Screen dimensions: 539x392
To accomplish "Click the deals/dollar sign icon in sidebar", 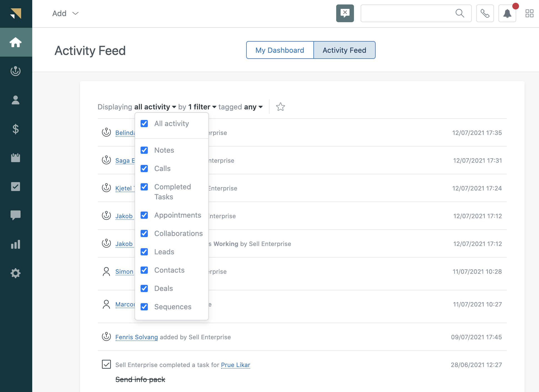I will 16,129.
